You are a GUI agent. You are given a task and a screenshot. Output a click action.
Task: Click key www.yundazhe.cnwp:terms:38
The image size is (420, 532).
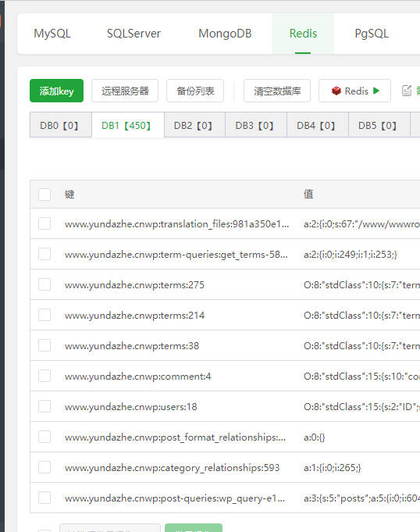tap(132, 346)
